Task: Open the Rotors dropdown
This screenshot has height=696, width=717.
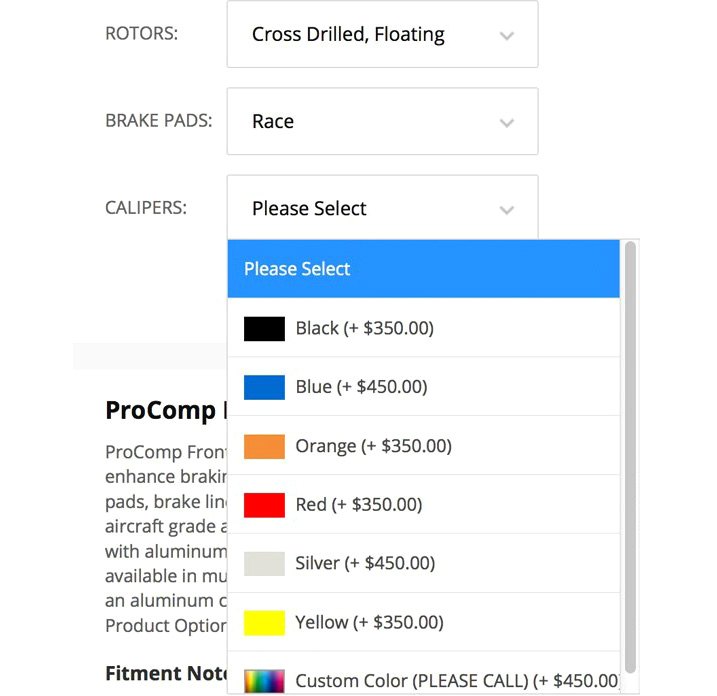Action: 382,35
